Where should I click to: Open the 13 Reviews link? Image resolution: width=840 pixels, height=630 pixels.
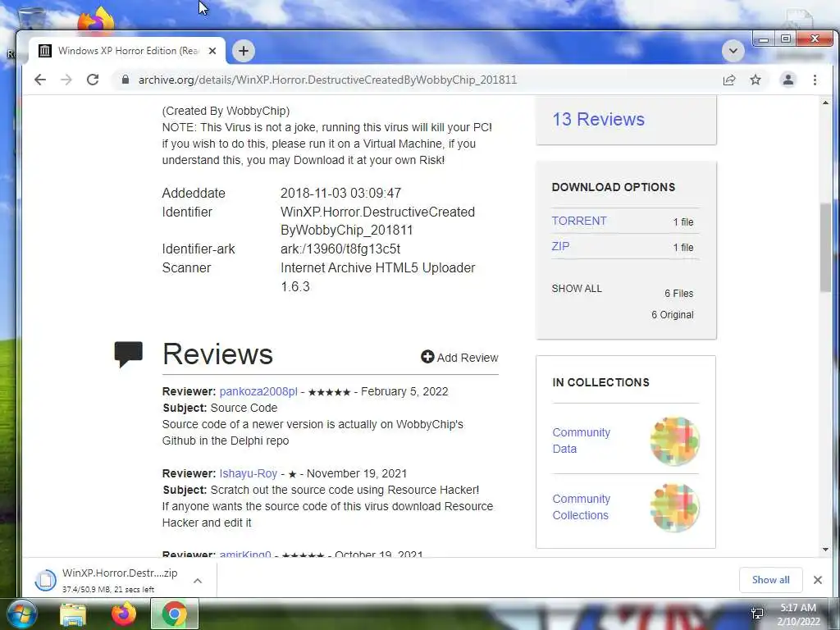(598, 119)
